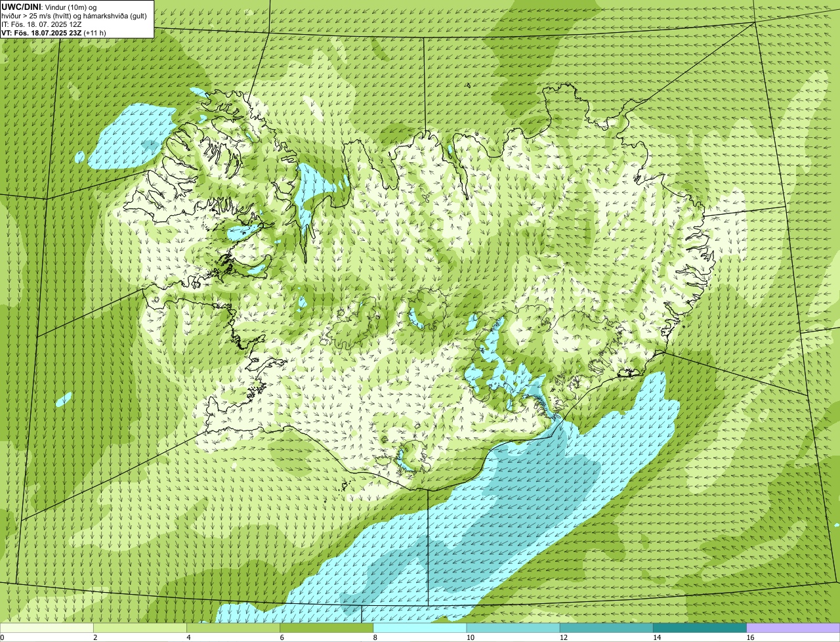Viewport: 840px width, 642px height.
Task: Click the 'IT: Fös. 18. 07. 2025 12Z' line
Action: pyautogui.click(x=41, y=24)
